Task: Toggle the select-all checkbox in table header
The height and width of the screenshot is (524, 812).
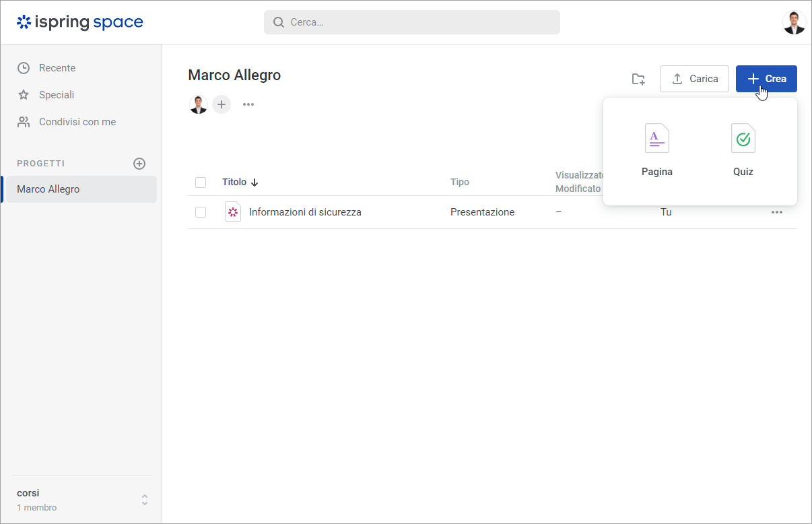Action: pos(201,183)
